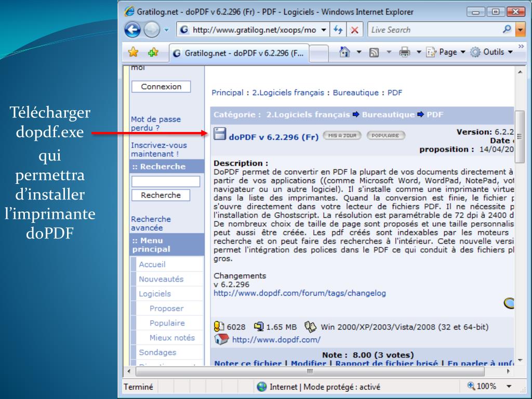Click Bureautique in category header
The width and height of the screenshot is (532, 399).
pyautogui.click(x=388, y=115)
